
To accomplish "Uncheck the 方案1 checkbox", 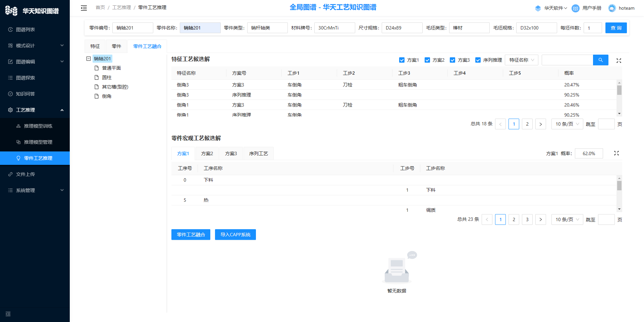I will (x=401, y=60).
